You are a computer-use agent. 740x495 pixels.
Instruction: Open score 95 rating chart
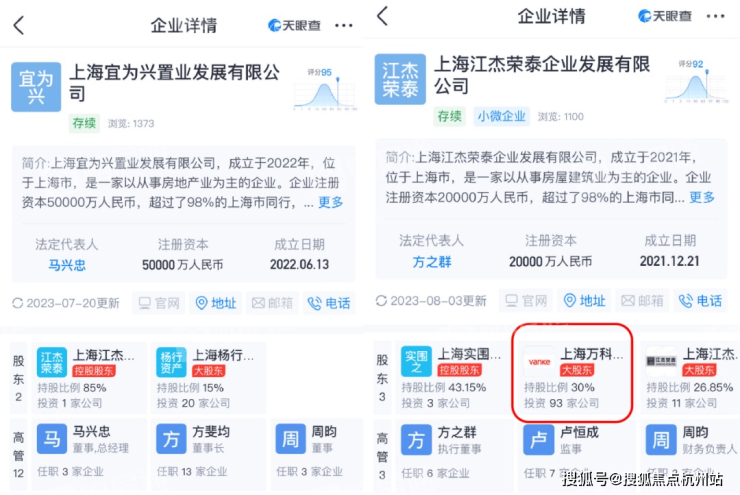pyautogui.click(x=325, y=89)
